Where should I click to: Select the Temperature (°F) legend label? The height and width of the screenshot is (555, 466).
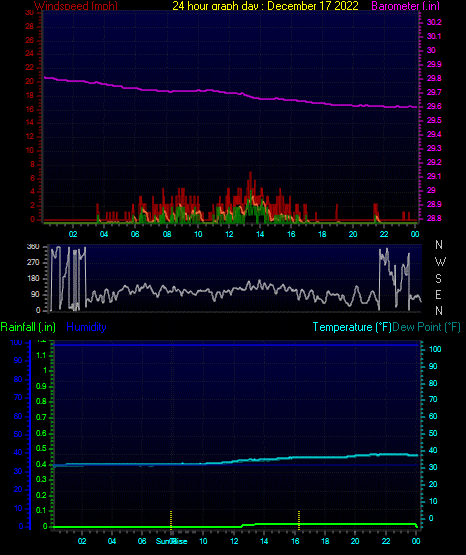(x=352, y=327)
